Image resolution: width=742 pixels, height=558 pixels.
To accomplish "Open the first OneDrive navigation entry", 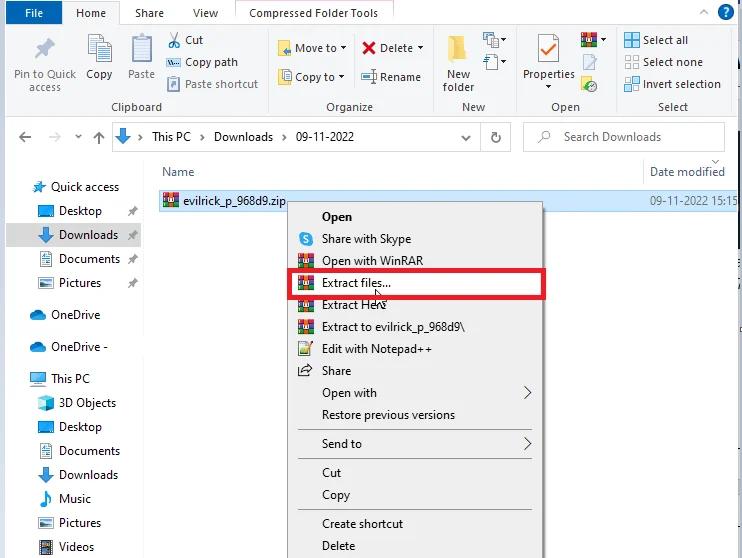I will click(65, 315).
